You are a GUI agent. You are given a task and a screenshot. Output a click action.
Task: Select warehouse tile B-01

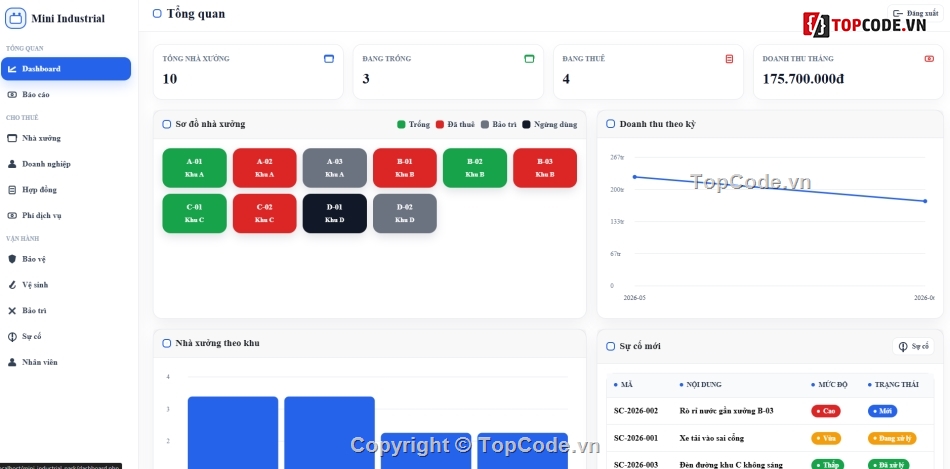coord(405,168)
